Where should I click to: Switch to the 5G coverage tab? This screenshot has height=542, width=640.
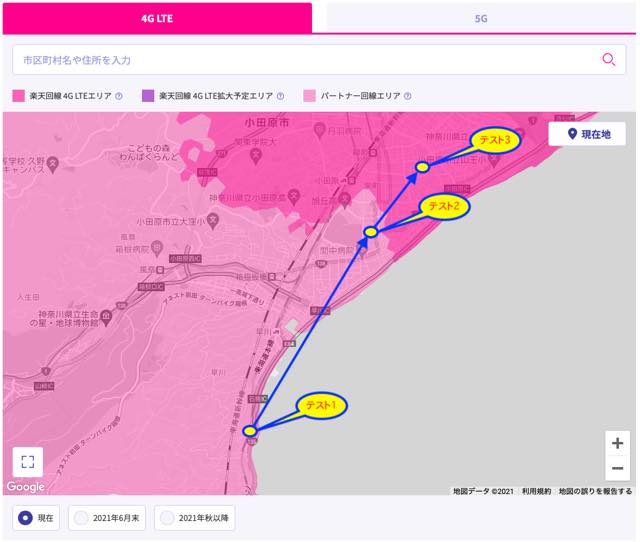pyautogui.click(x=481, y=18)
